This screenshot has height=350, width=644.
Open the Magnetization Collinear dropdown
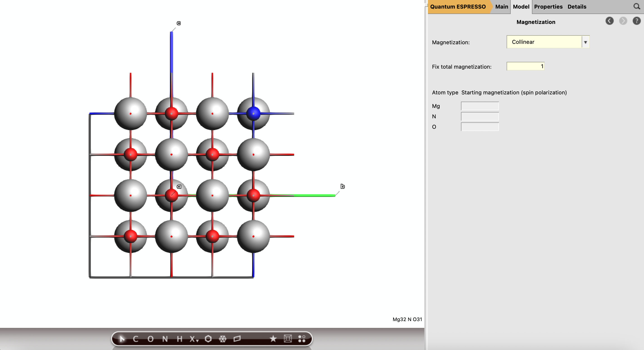coord(548,42)
